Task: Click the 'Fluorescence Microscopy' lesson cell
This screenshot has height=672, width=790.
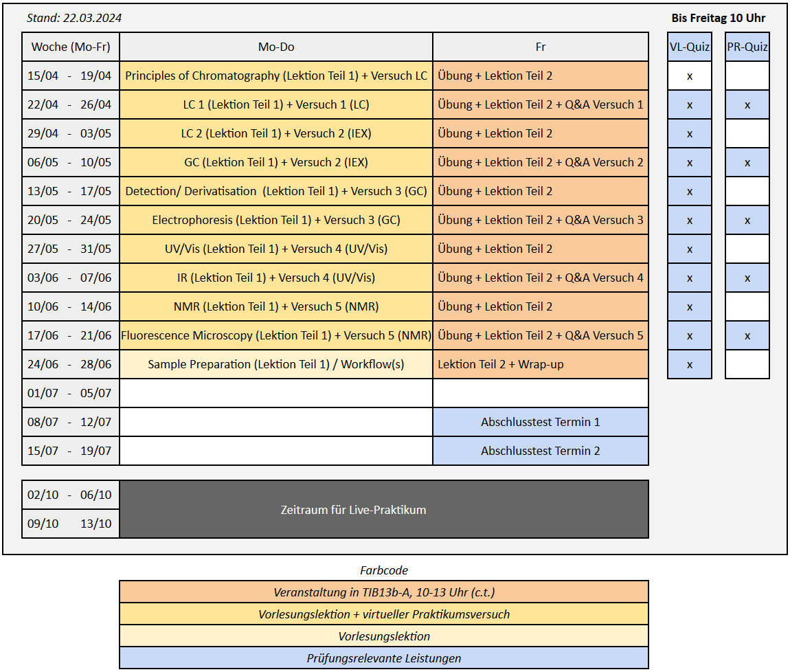Action: pyautogui.click(x=276, y=335)
